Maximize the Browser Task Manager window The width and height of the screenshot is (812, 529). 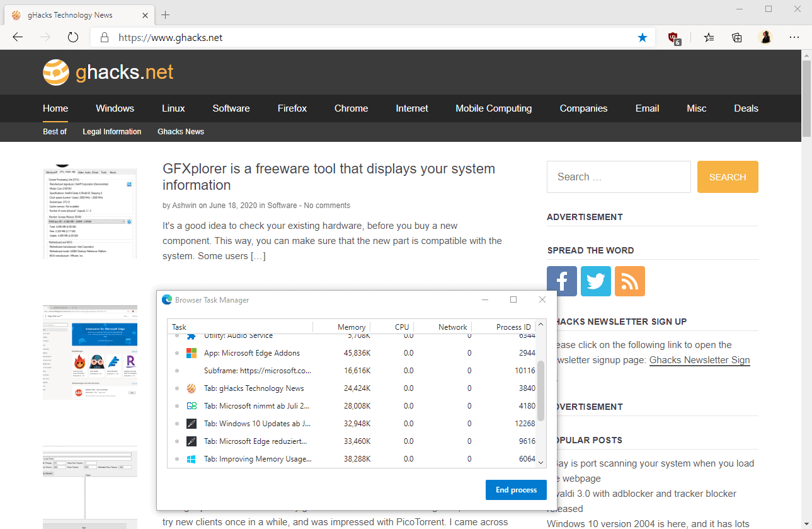(x=513, y=299)
